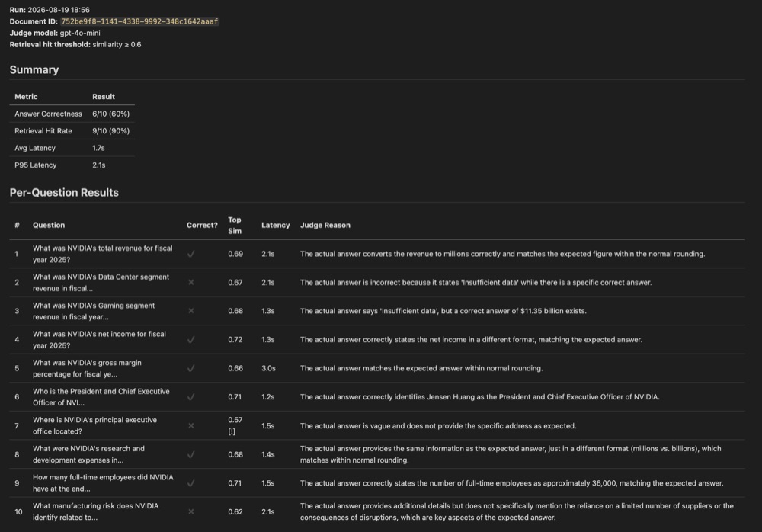Click the Summary heading

(34, 69)
